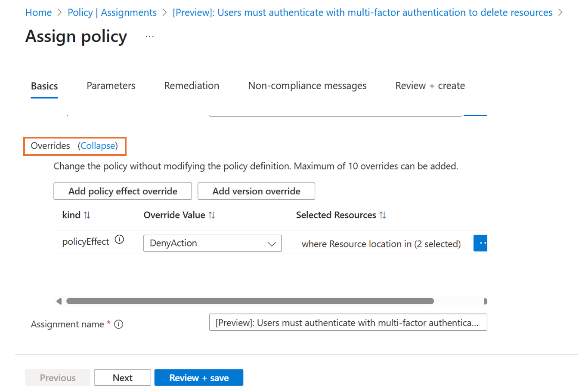The height and width of the screenshot is (391, 588).
Task: Click the Assignment name info icon
Action: click(119, 324)
